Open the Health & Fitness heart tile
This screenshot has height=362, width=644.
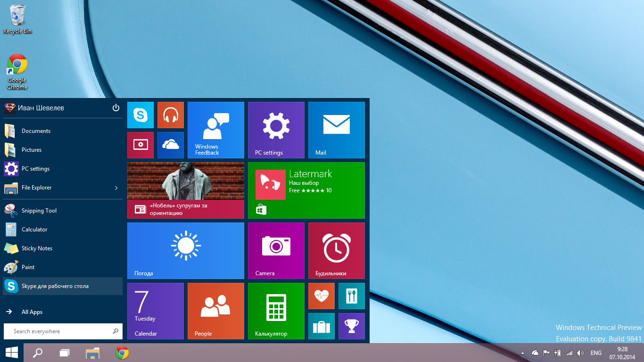[x=322, y=296]
